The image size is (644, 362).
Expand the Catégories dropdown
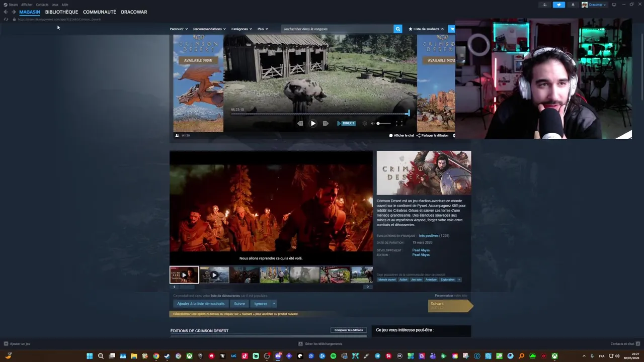(x=242, y=29)
